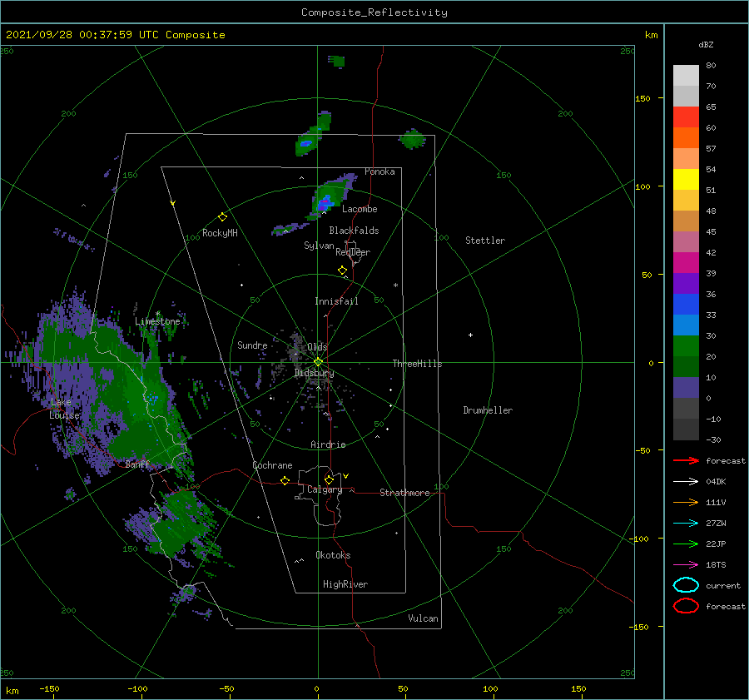Click the Sundre city label
The image size is (749, 700).
[x=252, y=345]
